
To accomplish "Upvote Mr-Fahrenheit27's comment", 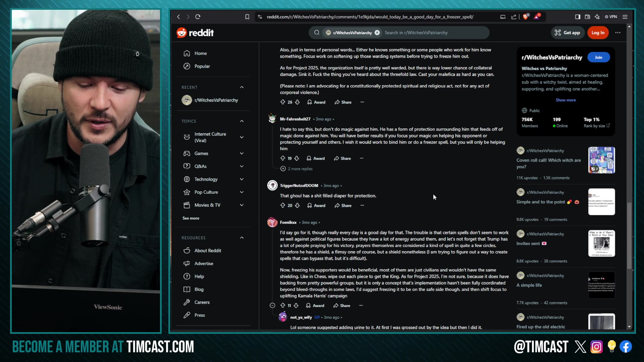I will click(x=283, y=158).
